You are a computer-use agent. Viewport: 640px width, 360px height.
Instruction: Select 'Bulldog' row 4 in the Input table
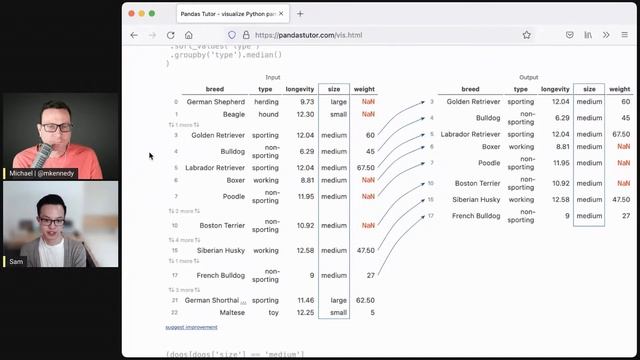point(233,151)
